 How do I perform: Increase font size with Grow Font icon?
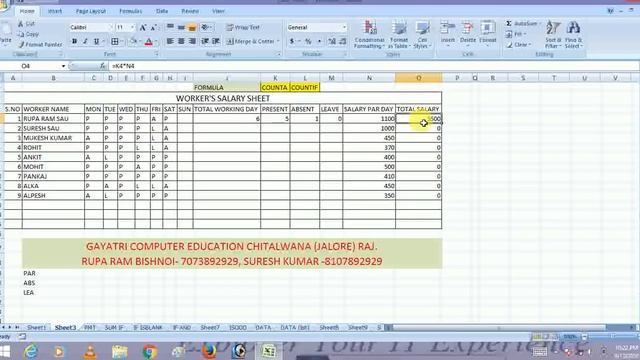click(x=142, y=28)
